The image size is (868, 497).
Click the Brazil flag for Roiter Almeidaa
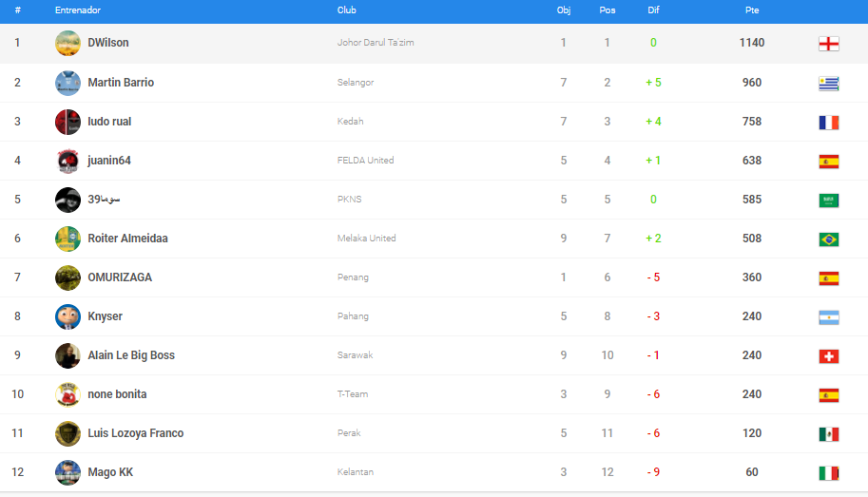(828, 239)
